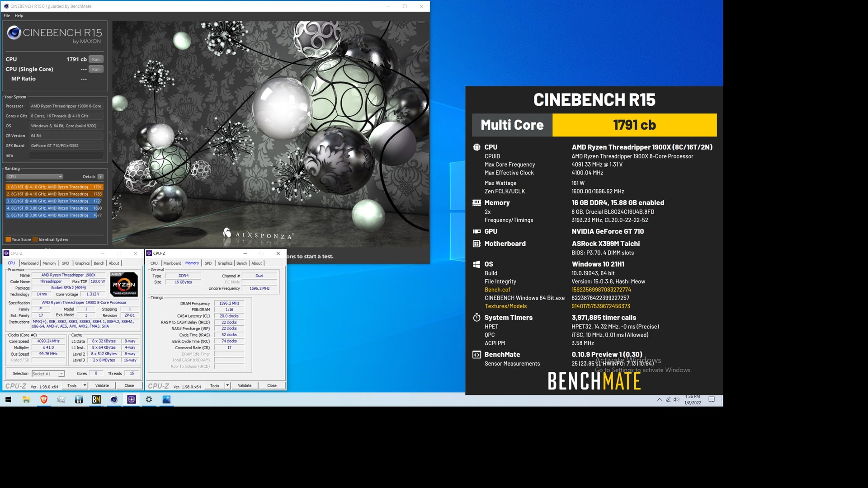Click Tools button in right CPU-Z

click(x=215, y=386)
